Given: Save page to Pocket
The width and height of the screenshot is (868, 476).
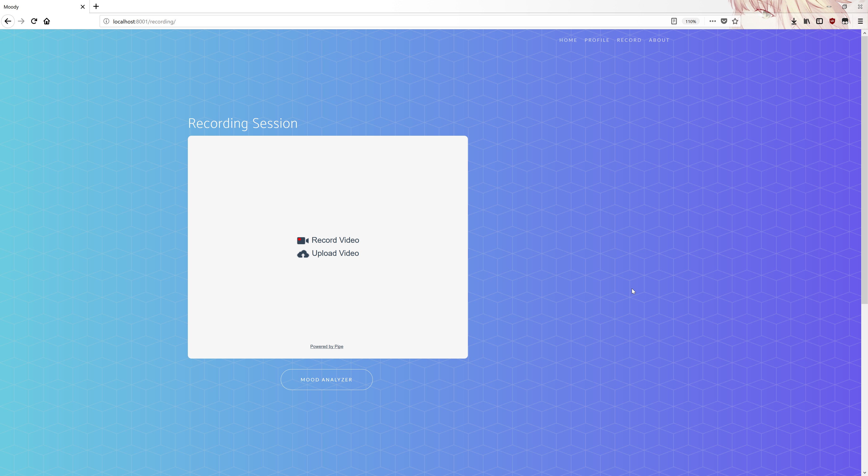Looking at the screenshot, I should pyautogui.click(x=724, y=21).
